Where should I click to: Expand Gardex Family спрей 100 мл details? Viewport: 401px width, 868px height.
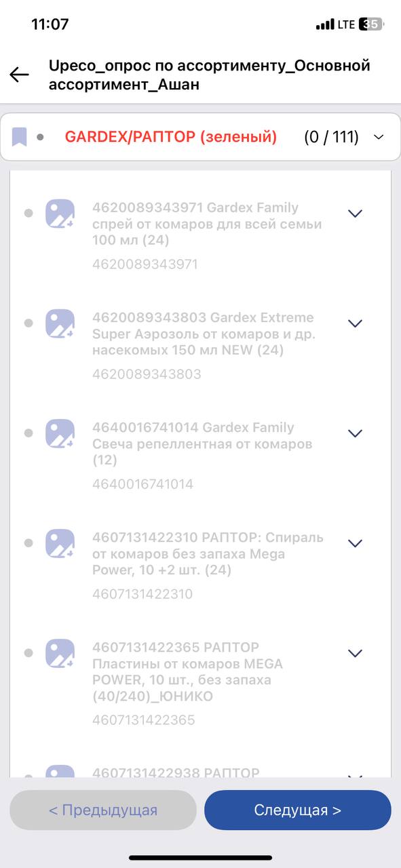click(x=355, y=214)
